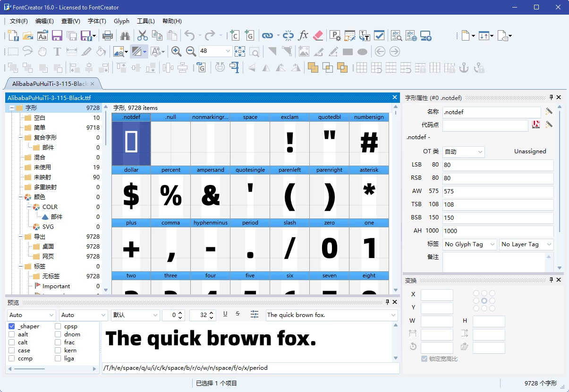Image resolution: width=569 pixels, height=392 pixels.
Task: Select the ampersand glyph cell
Action: (x=211, y=192)
